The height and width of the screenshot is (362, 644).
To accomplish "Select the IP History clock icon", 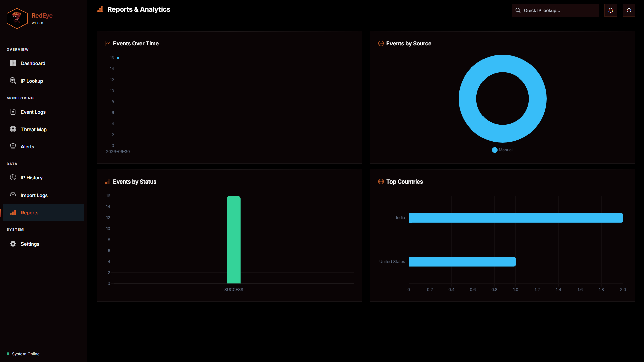I will tap(13, 177).
